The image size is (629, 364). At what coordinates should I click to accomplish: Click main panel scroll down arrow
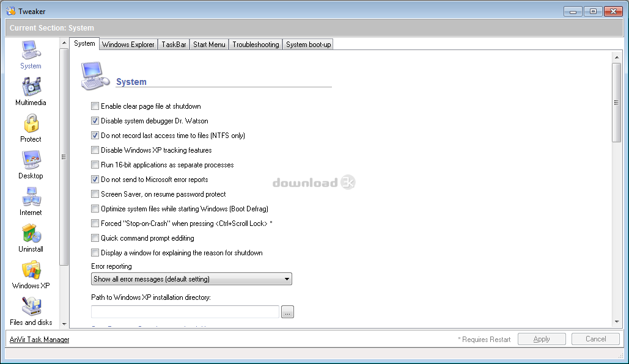pyautogui.click(x=617, y=322)
